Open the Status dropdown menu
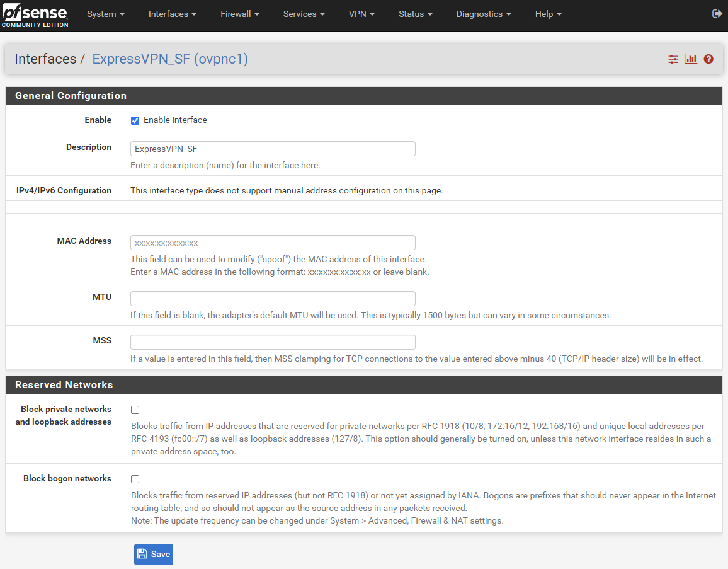This screenshot has width=728, height=569. [x=415, y=14]
